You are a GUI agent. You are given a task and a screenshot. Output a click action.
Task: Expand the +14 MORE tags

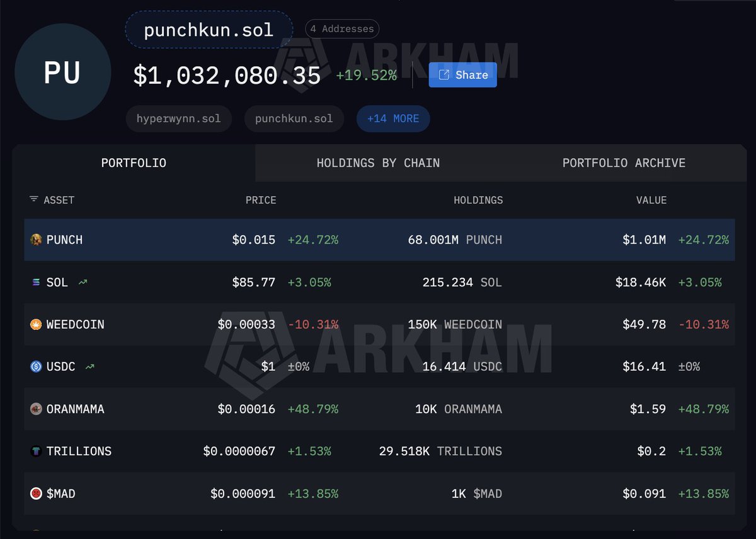393,118
